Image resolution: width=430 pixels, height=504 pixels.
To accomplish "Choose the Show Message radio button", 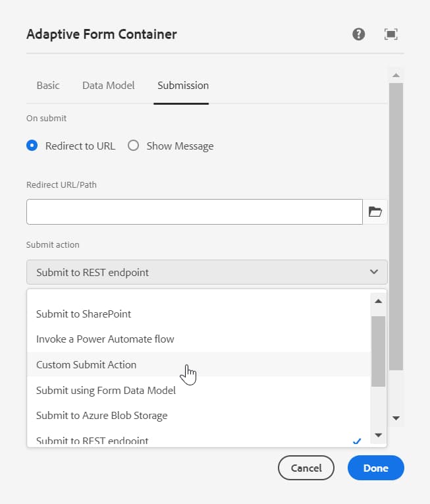I will pyautogui.click(x=133, y=146).
